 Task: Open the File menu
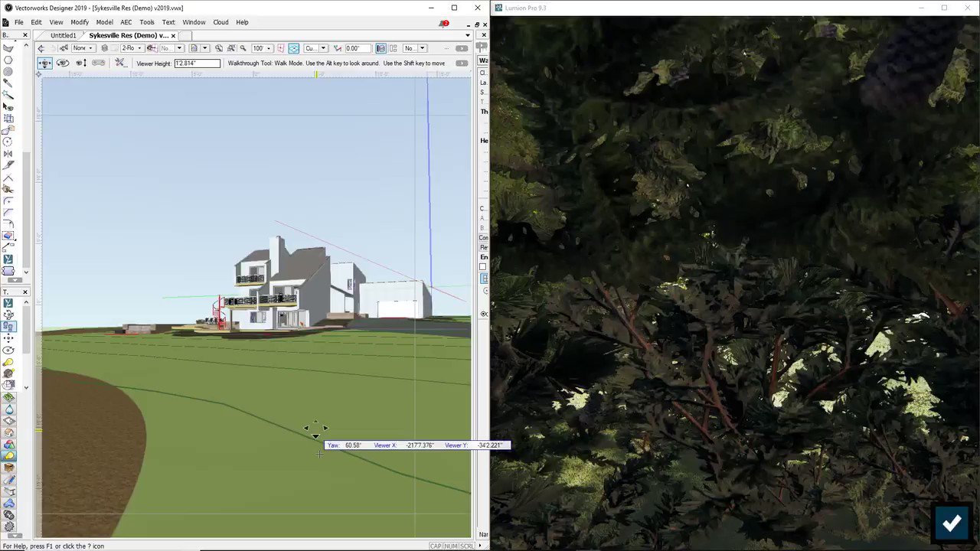(18, 22)
